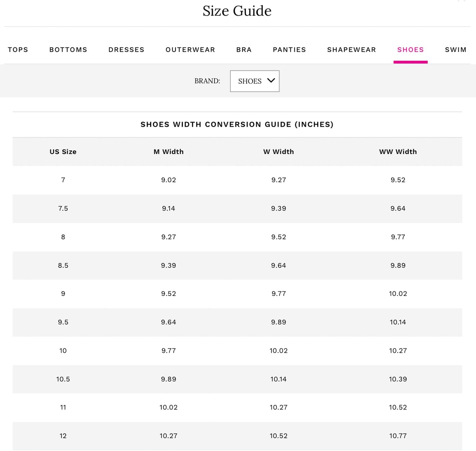The width and height of the screenshot is (476, 451).
Task: Select the US size 7.5 row label
Action: [x=63, y=209]
